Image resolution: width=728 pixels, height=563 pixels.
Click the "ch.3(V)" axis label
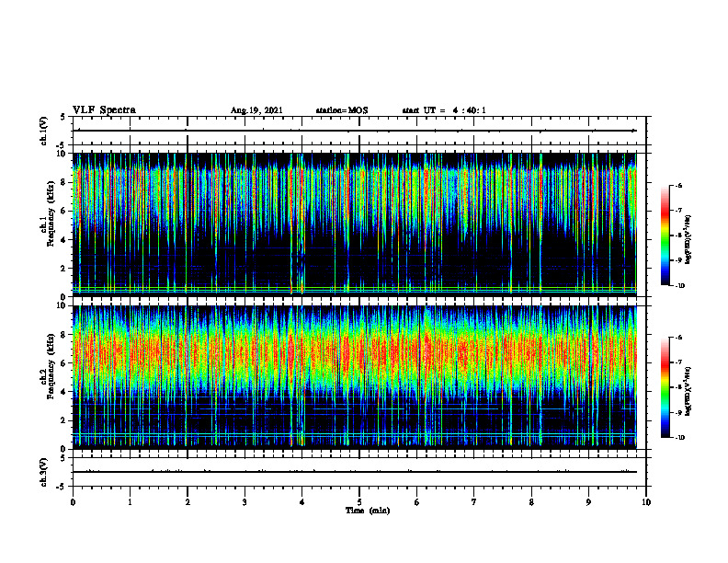pyautogui.click(x=43, y=472)
